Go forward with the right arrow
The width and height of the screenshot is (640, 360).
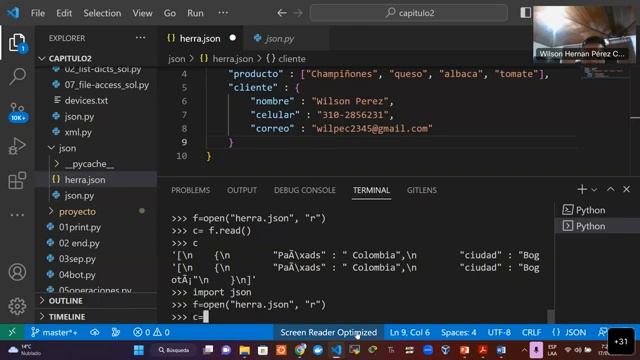point(298,13)
